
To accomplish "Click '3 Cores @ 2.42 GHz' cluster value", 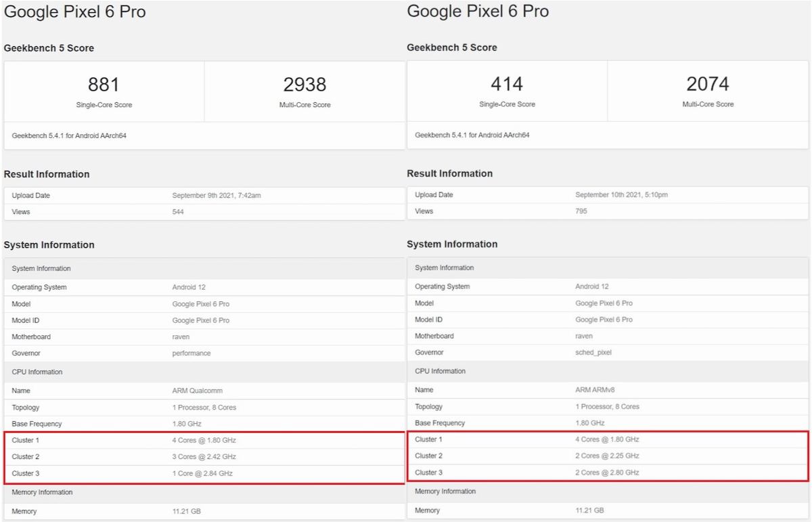I will (x=204, y=457).
